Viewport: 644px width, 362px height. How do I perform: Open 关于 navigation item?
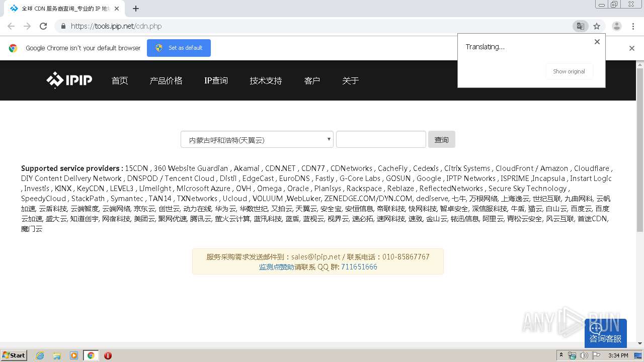(350, 80)
